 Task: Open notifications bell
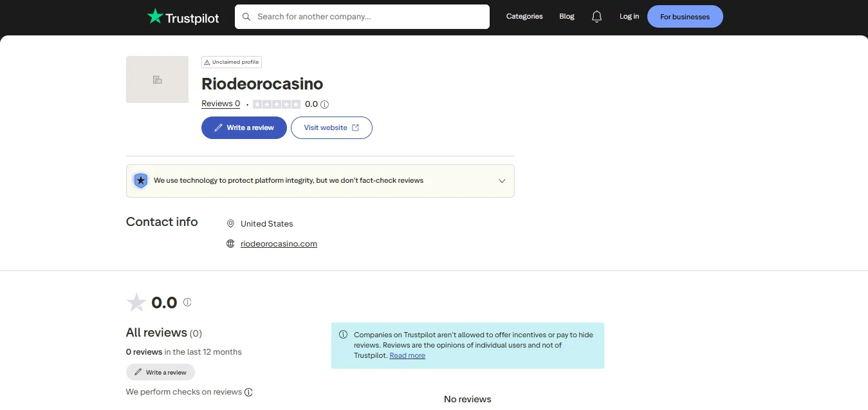(597, 17)
